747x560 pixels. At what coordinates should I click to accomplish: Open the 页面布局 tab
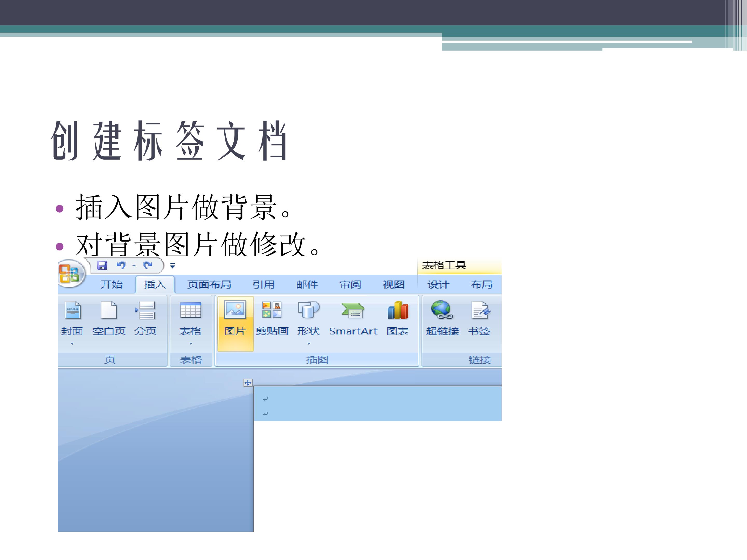209,285
